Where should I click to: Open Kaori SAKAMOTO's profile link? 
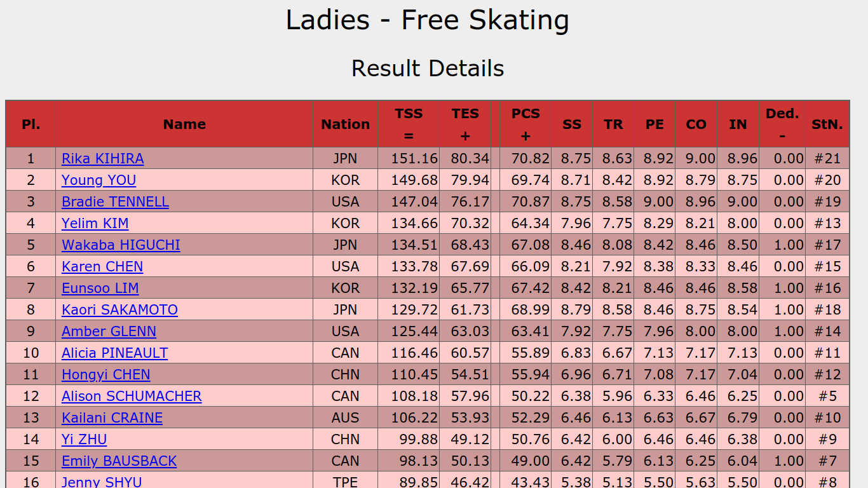tap(119, 309)
